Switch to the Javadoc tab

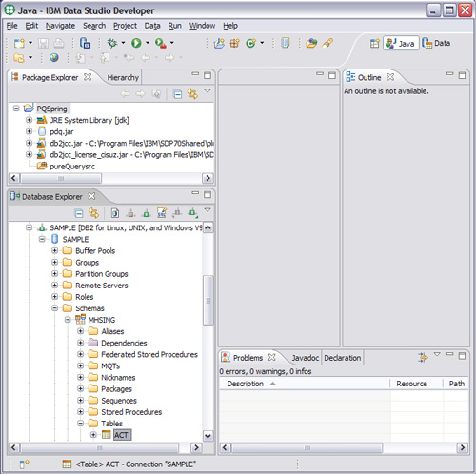[x=306, y=358]
